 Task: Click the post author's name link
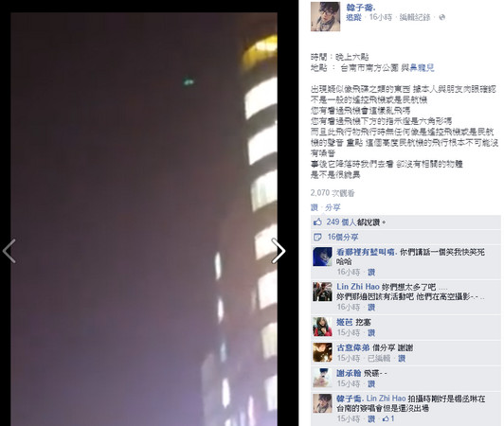[361, 7]
